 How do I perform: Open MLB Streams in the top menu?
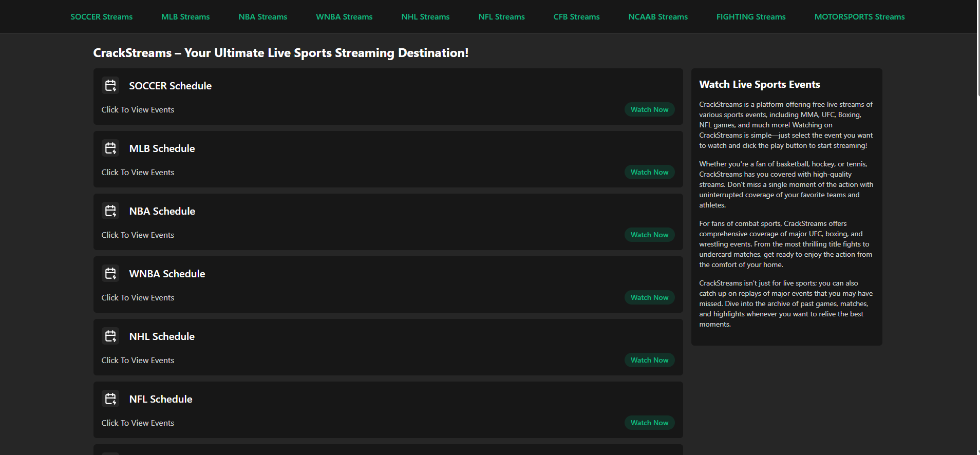pos(185,17)
